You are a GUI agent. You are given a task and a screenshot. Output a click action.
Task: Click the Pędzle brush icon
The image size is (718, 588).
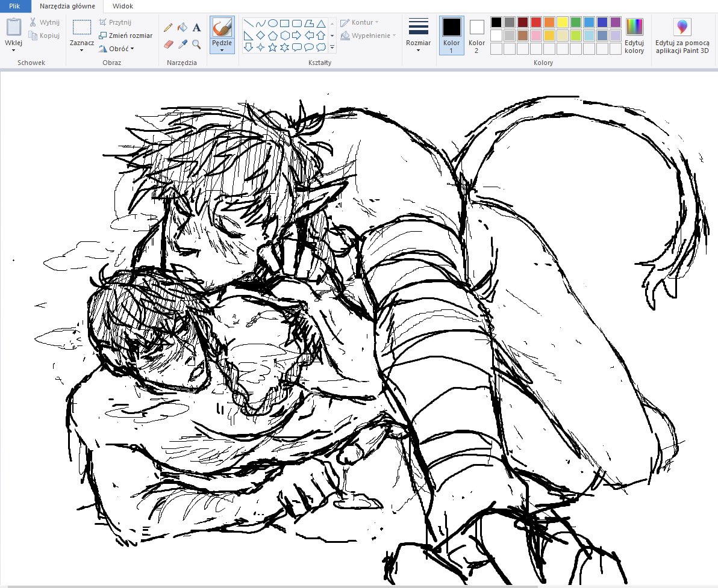tap(222, 28)
